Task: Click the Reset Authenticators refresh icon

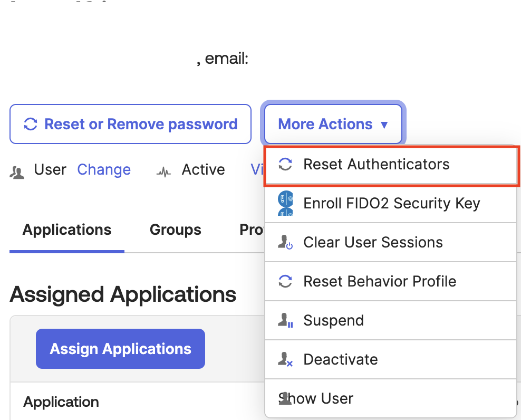Action: (x=285, y=164)
